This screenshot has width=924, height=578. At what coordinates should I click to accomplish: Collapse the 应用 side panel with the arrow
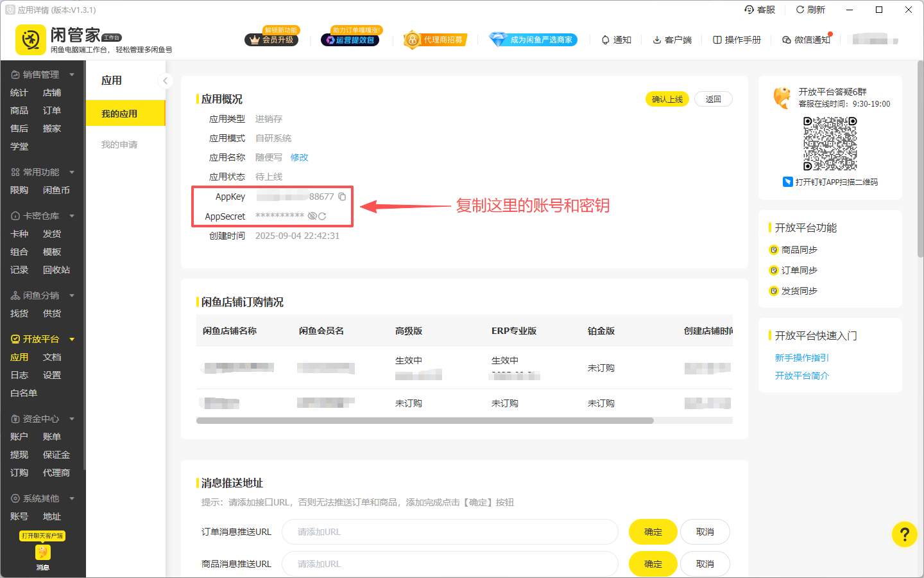tap(166, 80)
